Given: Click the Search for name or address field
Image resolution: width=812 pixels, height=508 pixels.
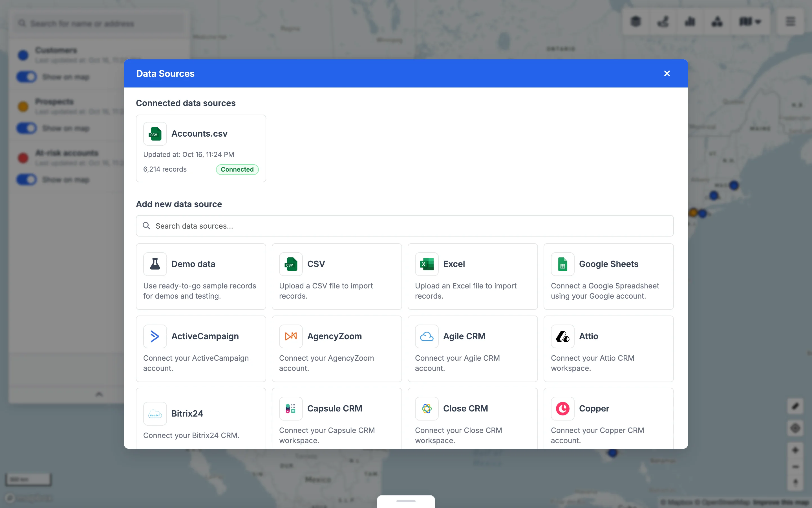Looking at the screenshot, I should pos(99,23).
